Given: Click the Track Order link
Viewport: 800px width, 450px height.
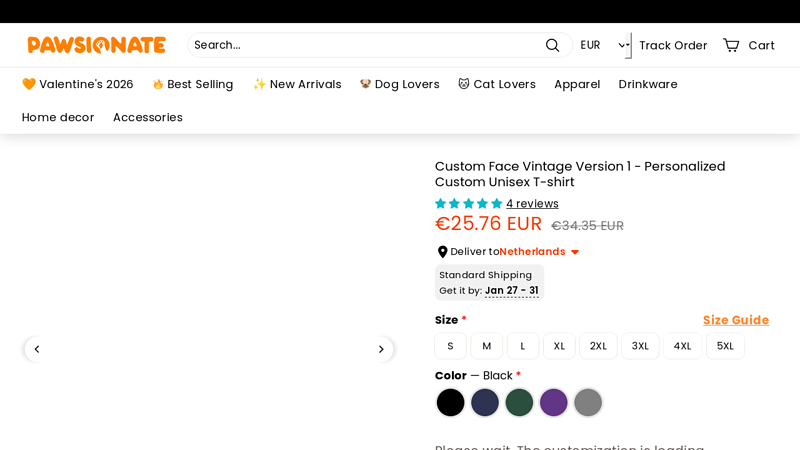Looking at the screenshot, I should pos(672,45).
